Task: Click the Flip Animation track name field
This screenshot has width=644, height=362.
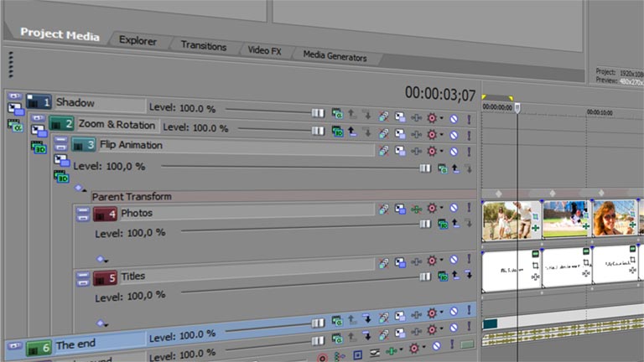Action: (236, 147)
